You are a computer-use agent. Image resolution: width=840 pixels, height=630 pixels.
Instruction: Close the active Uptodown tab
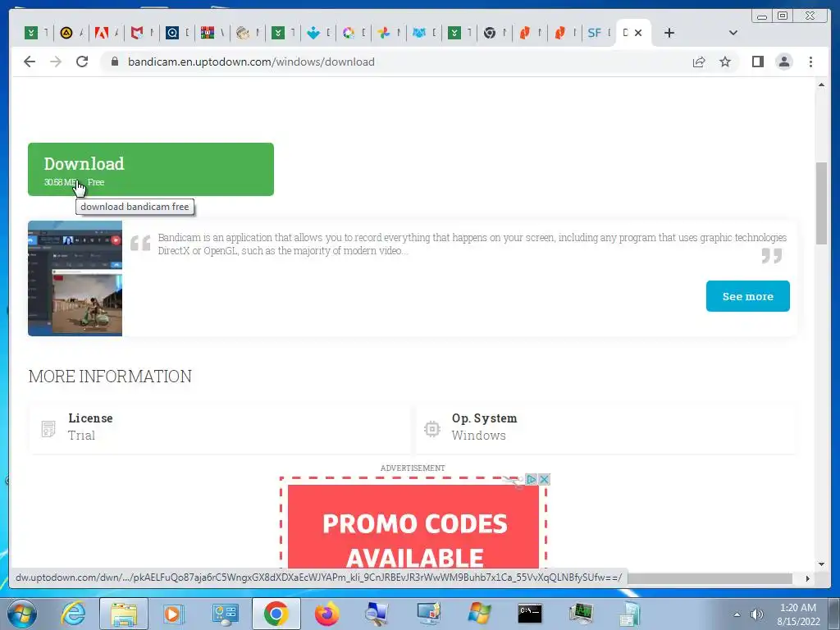[638, 33]
